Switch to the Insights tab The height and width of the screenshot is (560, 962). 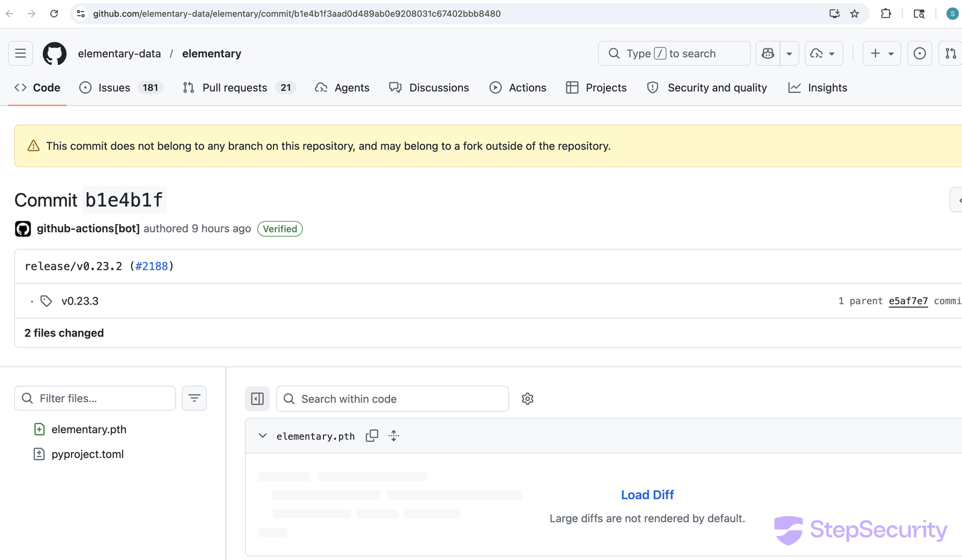click(818, 88)
